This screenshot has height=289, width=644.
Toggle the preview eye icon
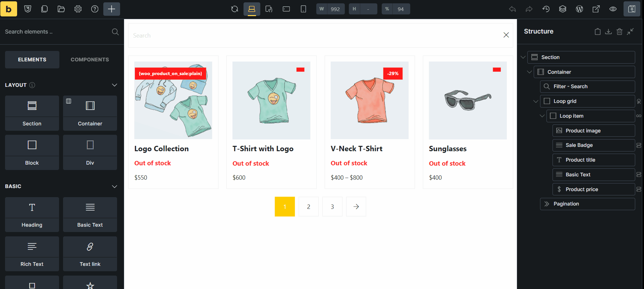click(x=613, y=9)
